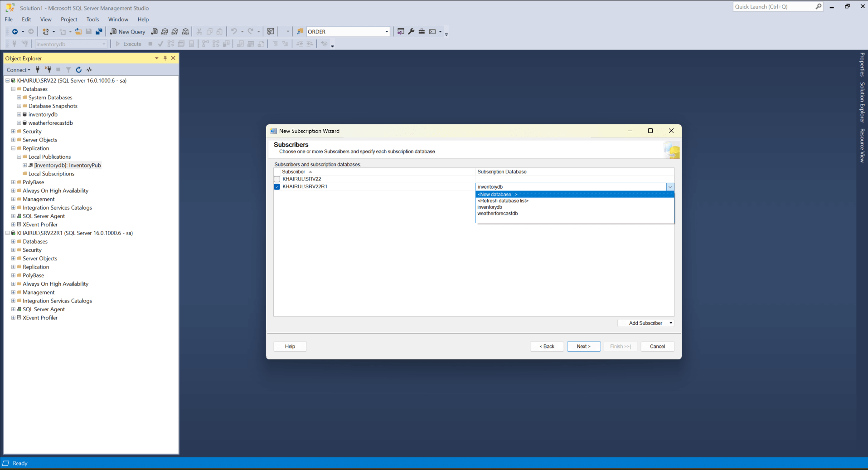The width and height of the screenshot is (868, 470).
Task: Expand the inventorydb database node
Action: pyautogui.click(x=19, y=114)
